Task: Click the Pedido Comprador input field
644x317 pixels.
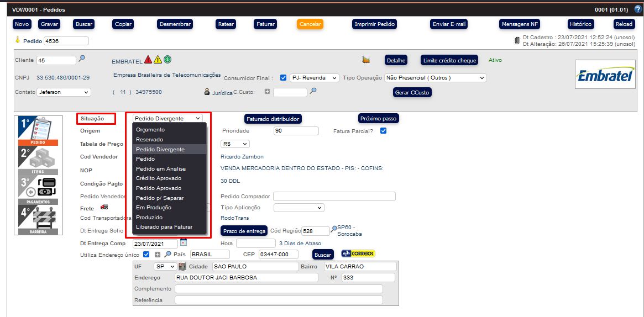Action: click(334, 197)
